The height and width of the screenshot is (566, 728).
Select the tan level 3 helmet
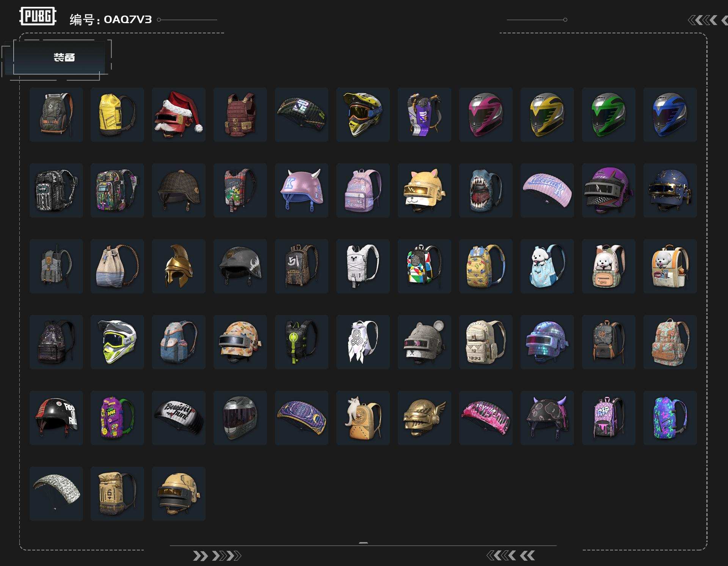179,494
